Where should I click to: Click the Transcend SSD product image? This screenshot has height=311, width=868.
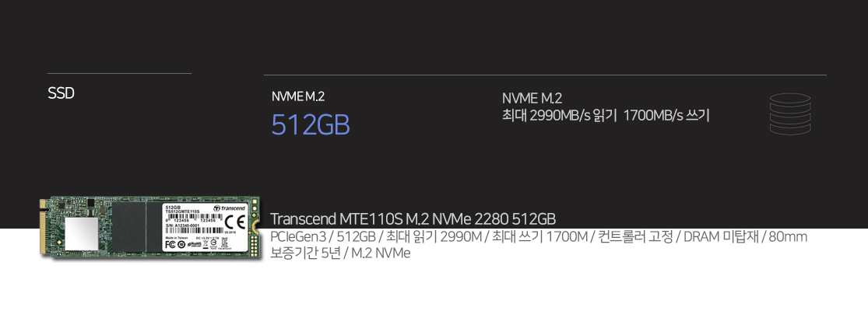point(148,225)
